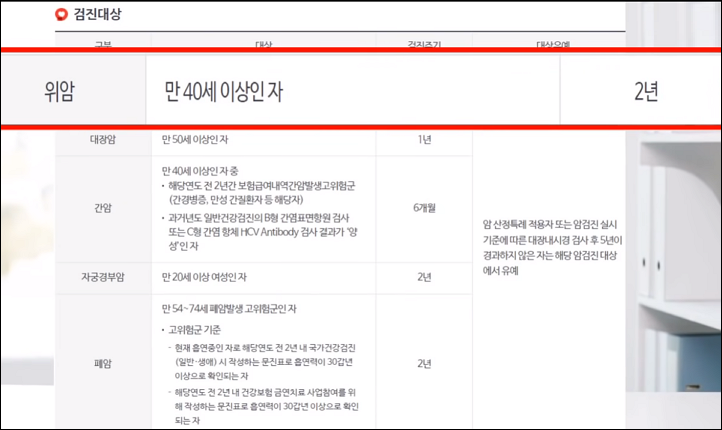Select the 간암 row label
Screen dimensions: 722x430
click(x=103, y=208)
